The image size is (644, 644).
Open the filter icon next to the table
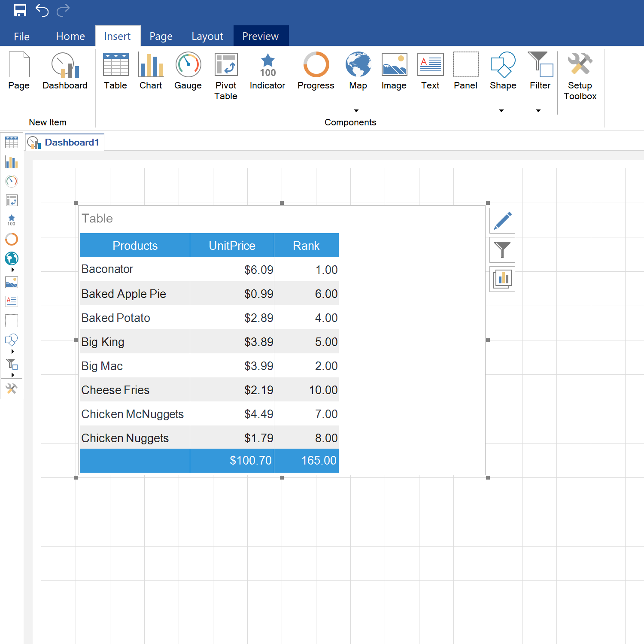click(502, 250)
